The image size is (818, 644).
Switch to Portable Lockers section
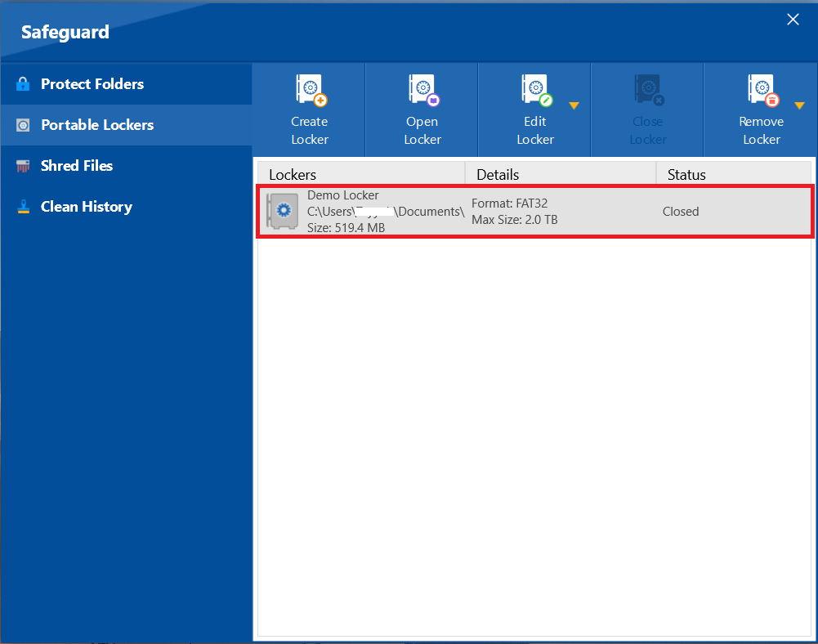click(x=126, y=125)
